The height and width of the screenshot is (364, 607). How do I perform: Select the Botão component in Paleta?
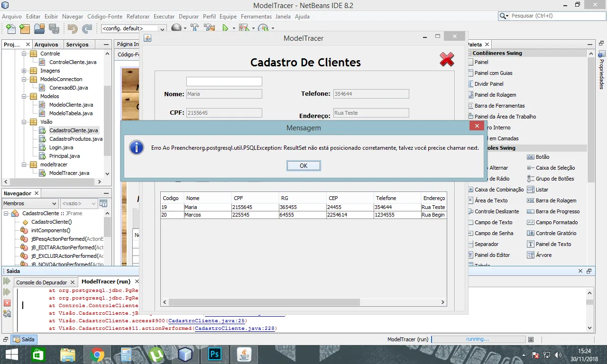[538, 157]
